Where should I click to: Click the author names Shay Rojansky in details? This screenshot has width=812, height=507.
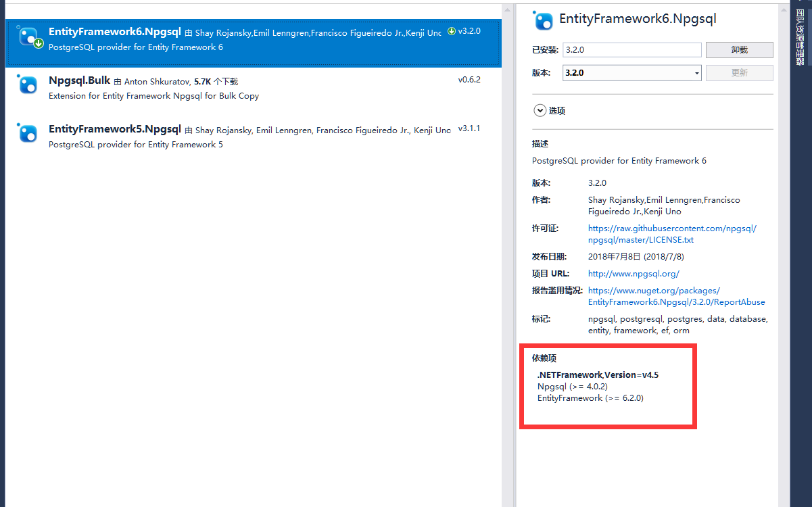click(664, 206)
